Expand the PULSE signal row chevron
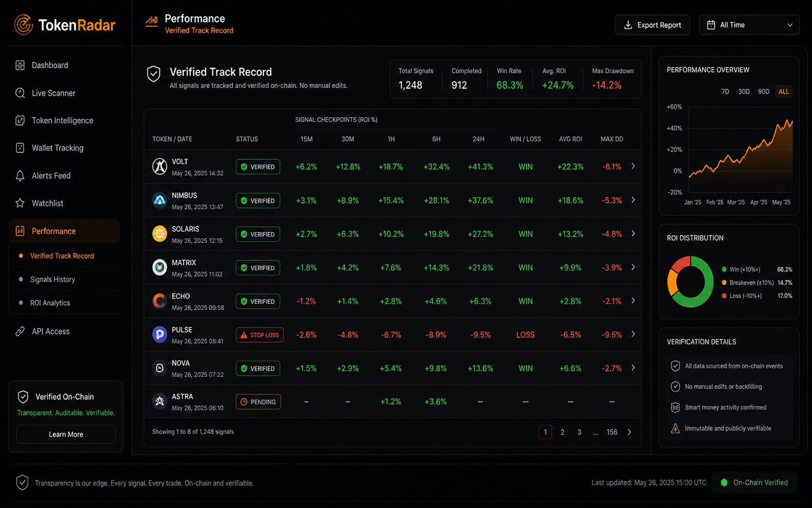 click(x=633, y=334)
